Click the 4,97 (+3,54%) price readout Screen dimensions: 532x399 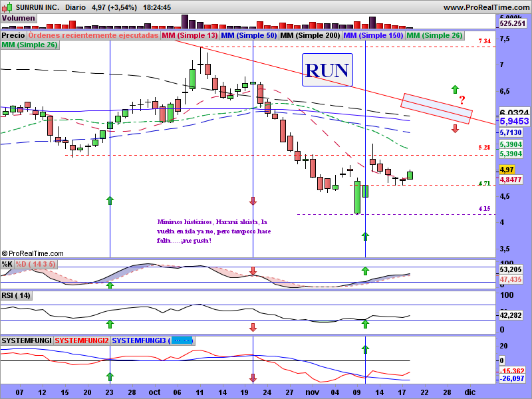114,7
